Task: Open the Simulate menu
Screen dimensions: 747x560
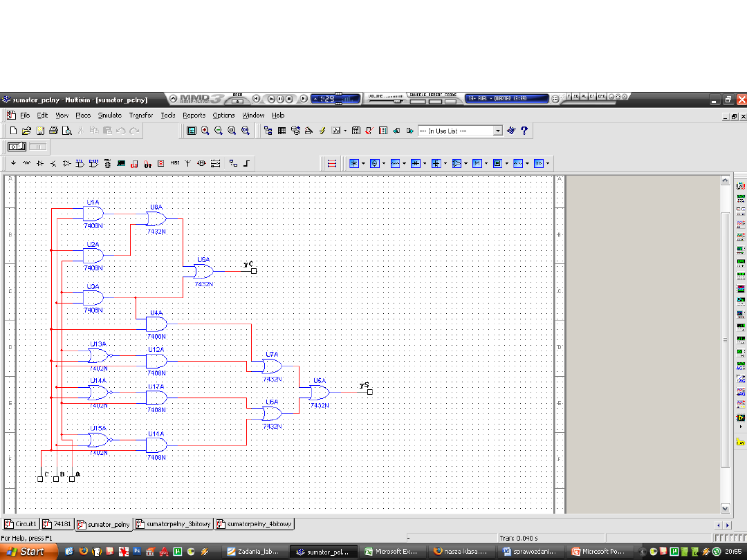Action: tap(109, 115)
